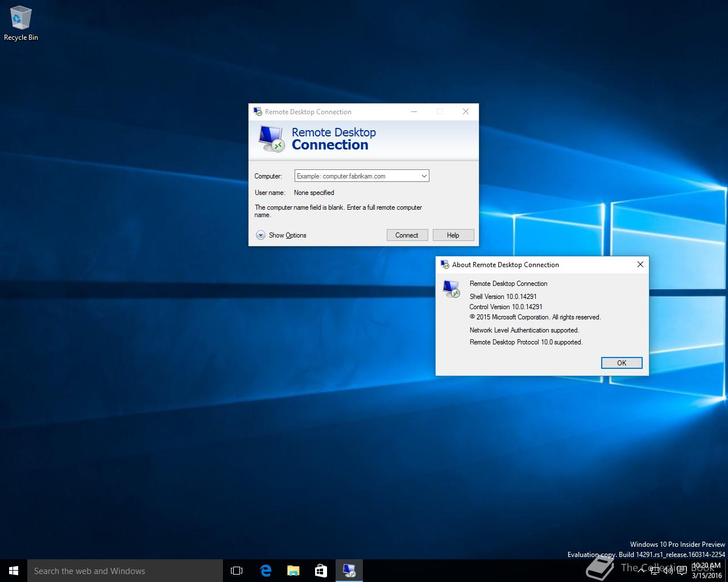
Task: Expand Show Options in Remote Desktop Connection
Action: click(x=281, y=235)
